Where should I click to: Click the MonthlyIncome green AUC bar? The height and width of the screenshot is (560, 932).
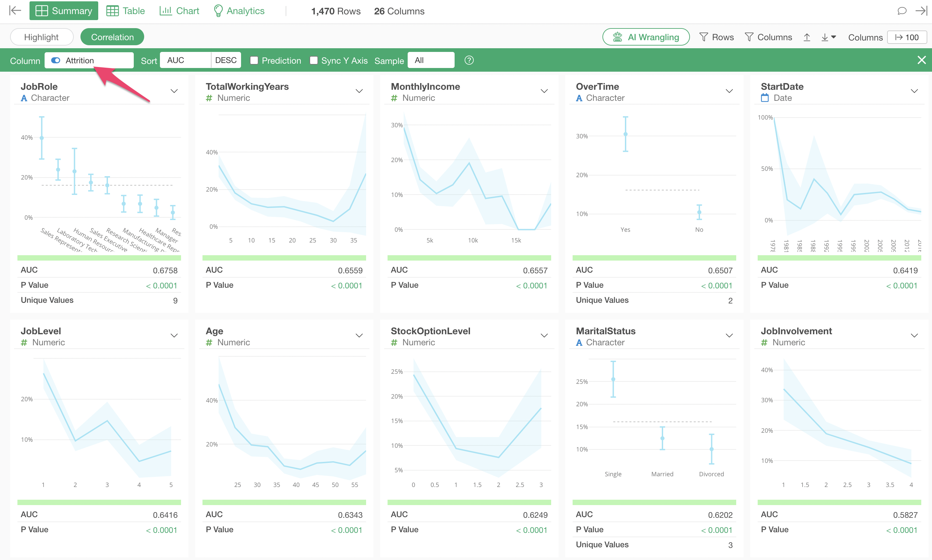coord(469,258)
